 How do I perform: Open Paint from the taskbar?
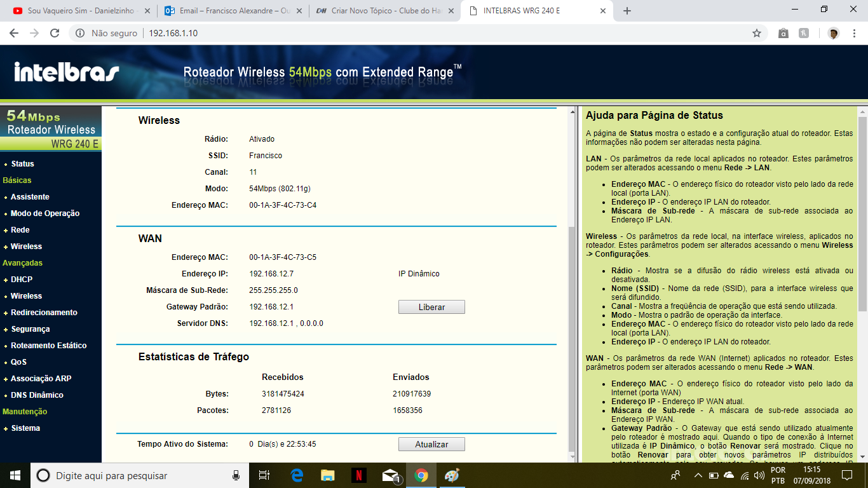451,475
